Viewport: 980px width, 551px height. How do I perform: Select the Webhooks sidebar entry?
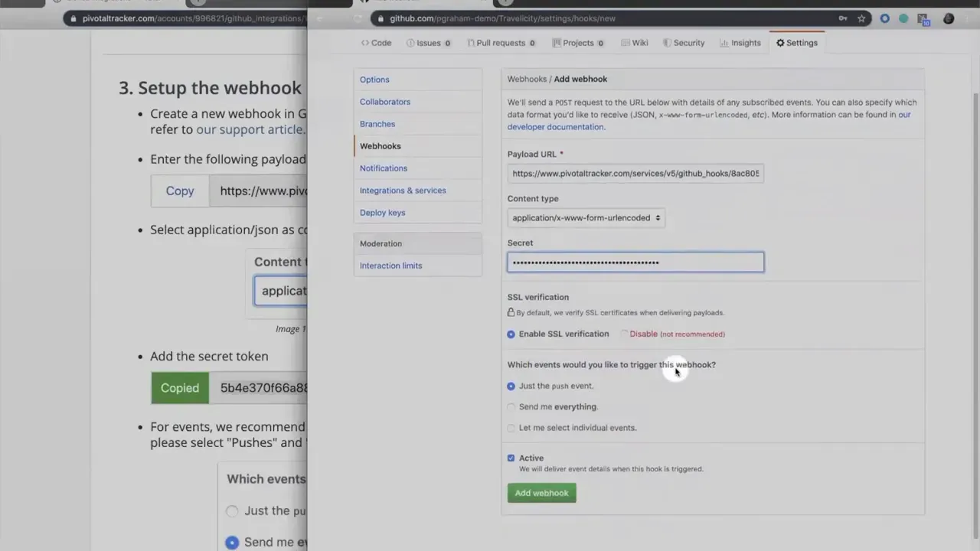pos(381,145)
